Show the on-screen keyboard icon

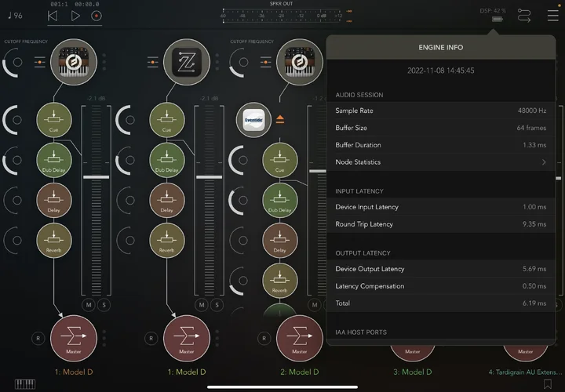tap(24, 383)
